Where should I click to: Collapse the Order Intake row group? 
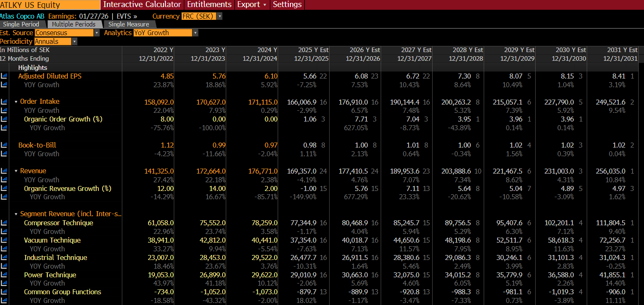16,102
